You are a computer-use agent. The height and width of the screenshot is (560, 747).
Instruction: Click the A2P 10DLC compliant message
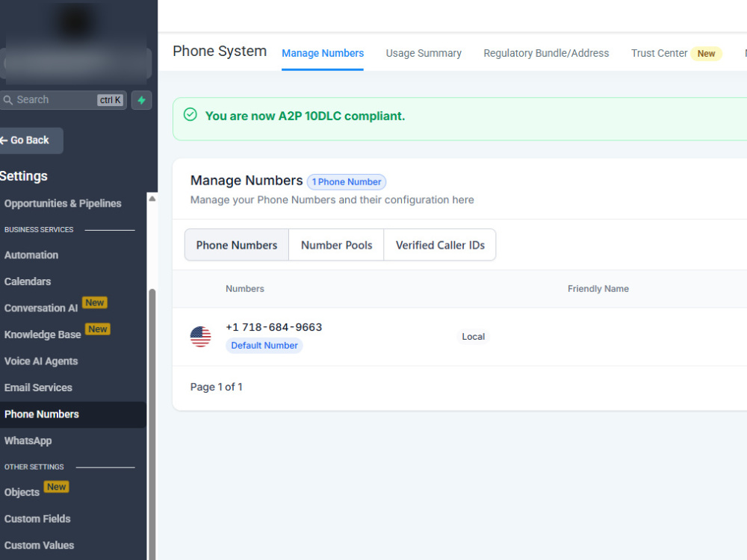tap(305, 116)
